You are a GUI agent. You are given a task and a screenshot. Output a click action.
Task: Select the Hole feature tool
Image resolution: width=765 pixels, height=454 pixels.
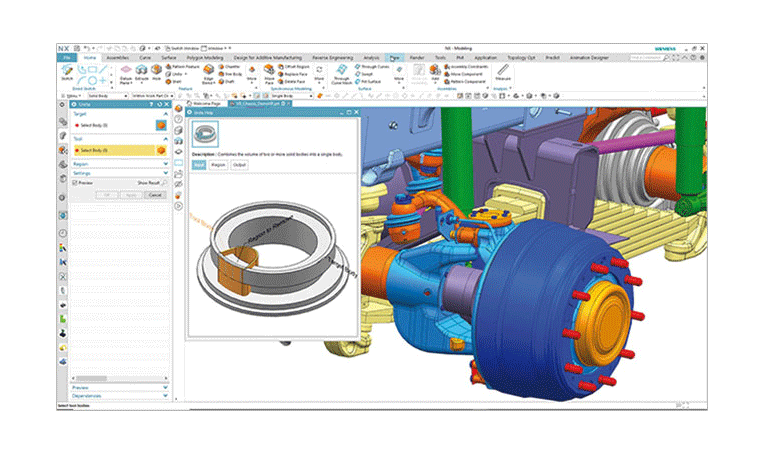coord(156,73)
